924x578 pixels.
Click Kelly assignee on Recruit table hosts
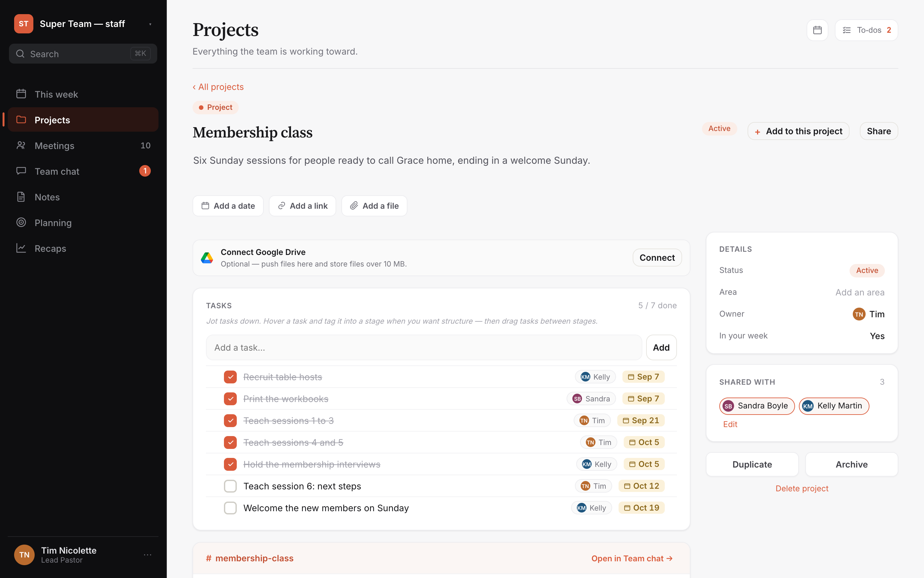coord(595,377)
